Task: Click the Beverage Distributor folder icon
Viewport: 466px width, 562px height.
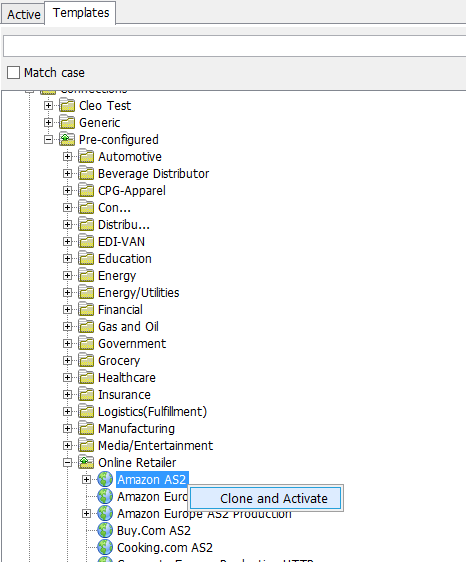Action: click(86, 173)
